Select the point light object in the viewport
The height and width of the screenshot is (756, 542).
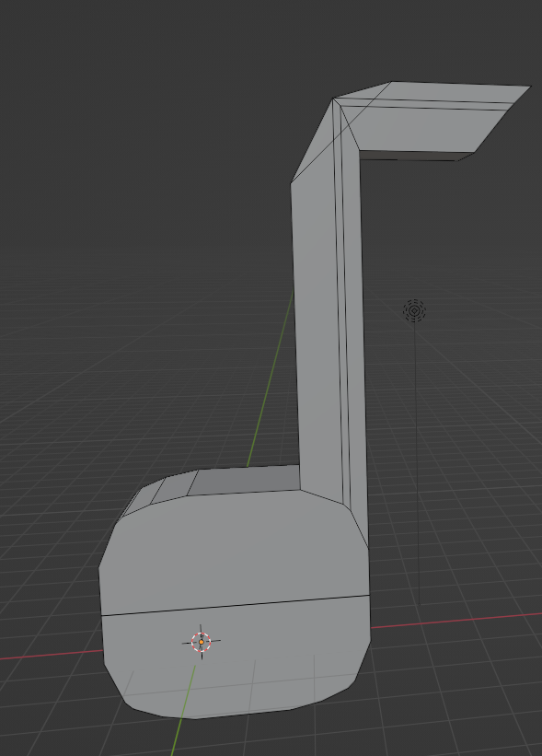[414, 310]
